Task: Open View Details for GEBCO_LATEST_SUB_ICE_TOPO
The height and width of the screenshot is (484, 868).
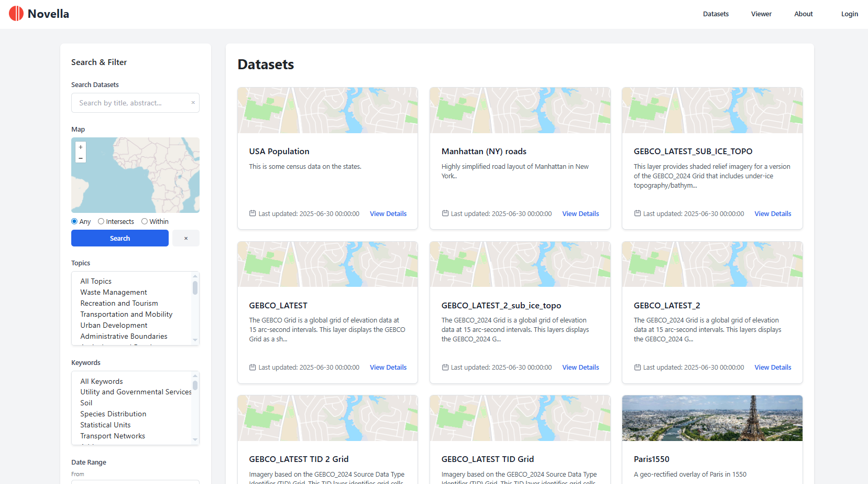Action: pos(773,213)
